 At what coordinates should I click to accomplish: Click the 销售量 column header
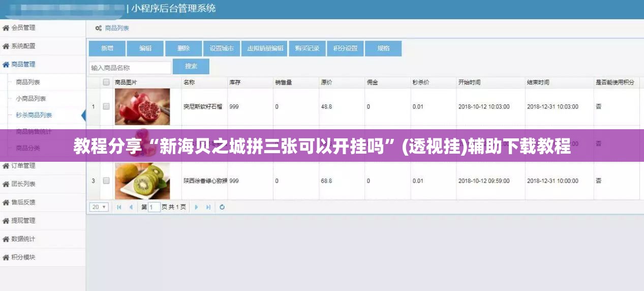(x=284, y=82)
